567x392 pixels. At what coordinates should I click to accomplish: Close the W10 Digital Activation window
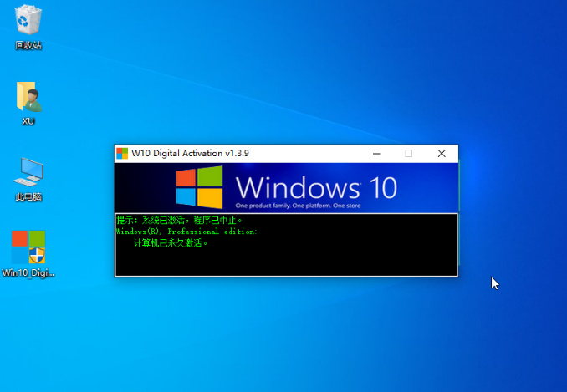click(441, 154)
